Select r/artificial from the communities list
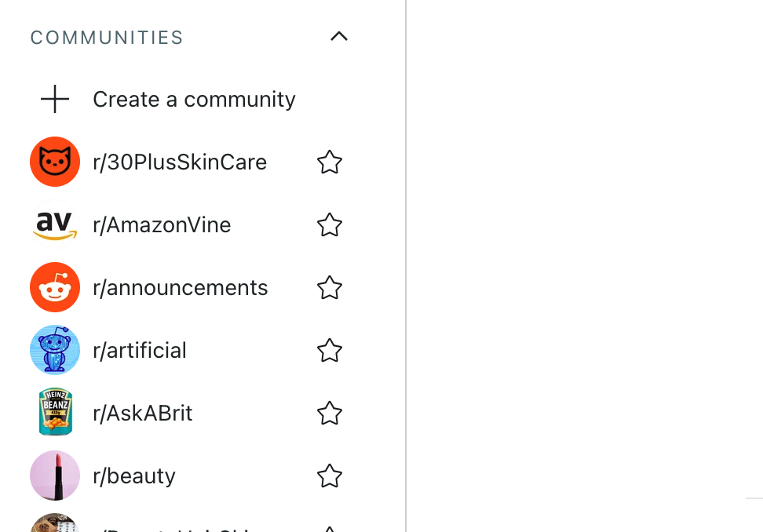The height and width of the screenshot is (532, 763). coord(140,350)
